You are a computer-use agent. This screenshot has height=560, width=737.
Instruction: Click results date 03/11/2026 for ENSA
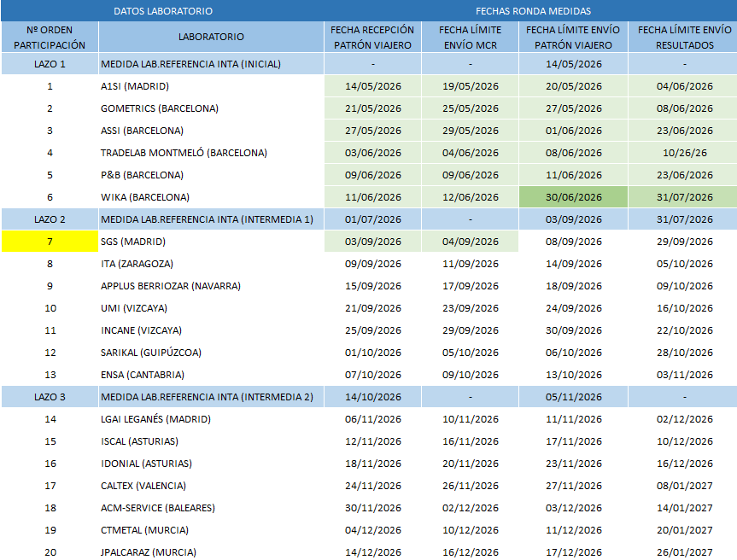coord(684,375)
